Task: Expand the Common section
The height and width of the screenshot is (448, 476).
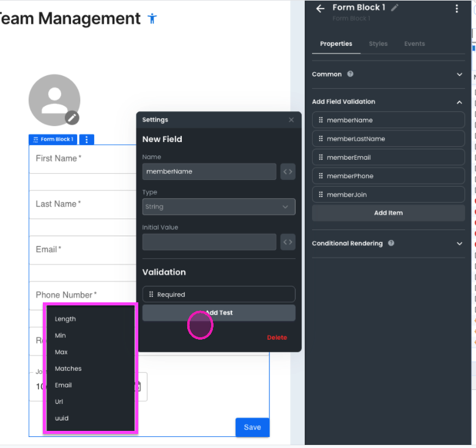Action: click(x=459, y=75)
